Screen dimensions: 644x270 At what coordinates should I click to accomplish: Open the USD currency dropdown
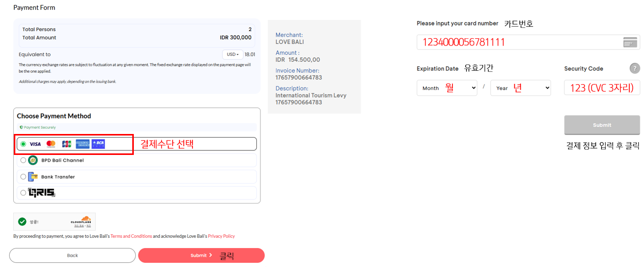click(232, 55)
